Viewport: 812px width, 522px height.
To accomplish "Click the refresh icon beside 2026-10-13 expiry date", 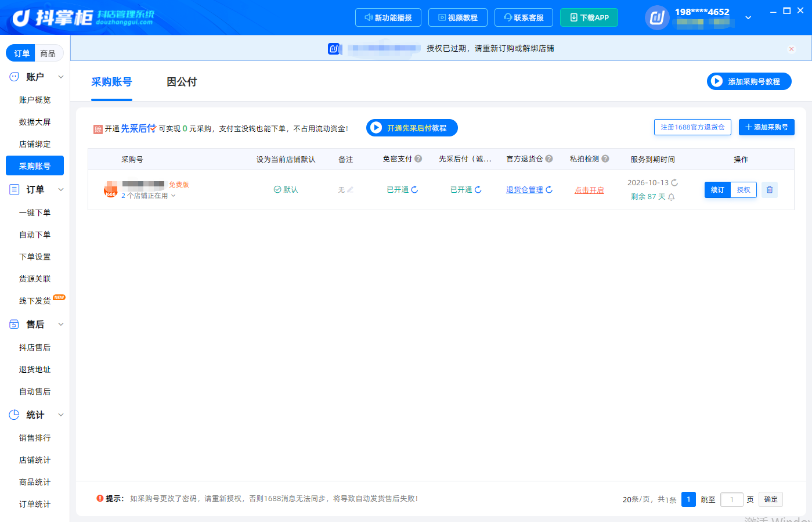I will (x=674, y=183).
